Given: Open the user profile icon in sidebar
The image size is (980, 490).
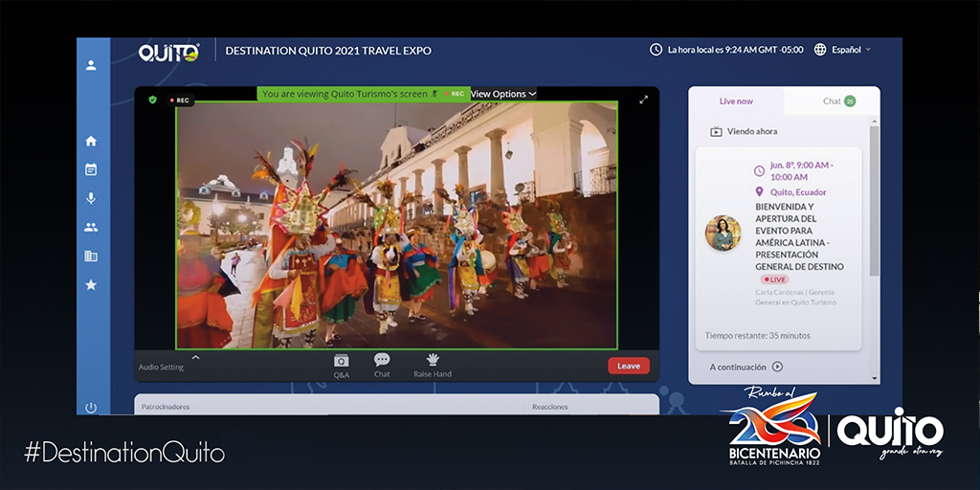Looking at the screenshot, I should (91, 65).
